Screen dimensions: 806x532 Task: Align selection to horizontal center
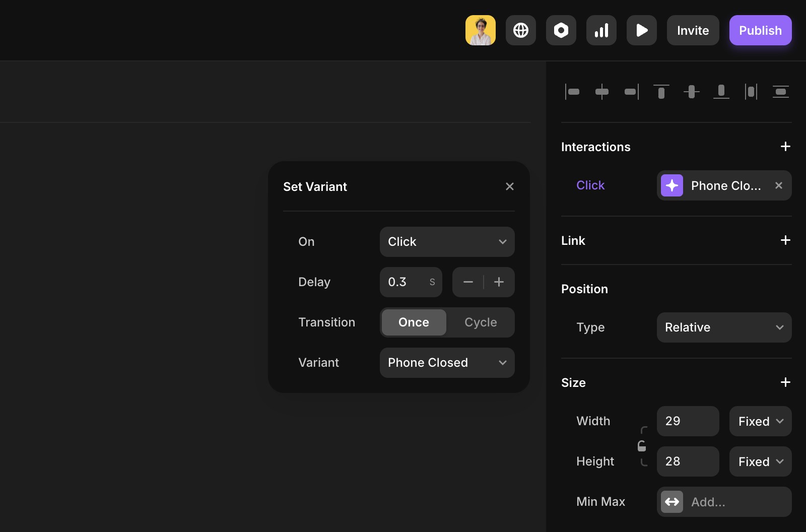[602, 92]
